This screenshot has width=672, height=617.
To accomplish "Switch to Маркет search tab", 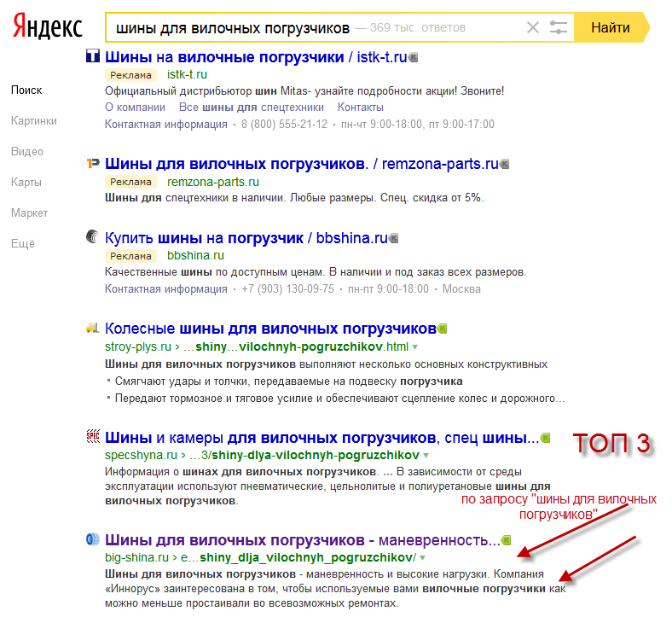I will [29, 213].
